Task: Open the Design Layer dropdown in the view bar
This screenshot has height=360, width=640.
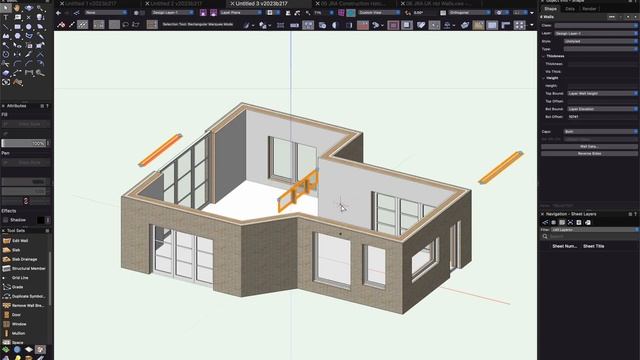Action: [x=172, y=13]
